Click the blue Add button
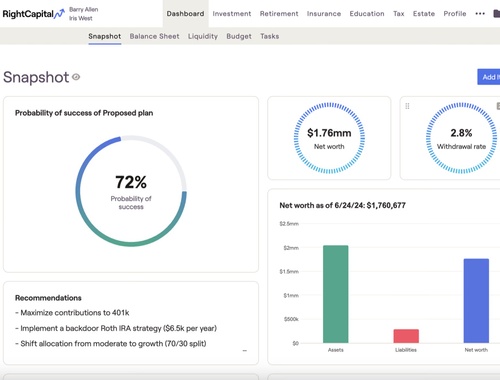The image size is (500, 380). (489, 77)
